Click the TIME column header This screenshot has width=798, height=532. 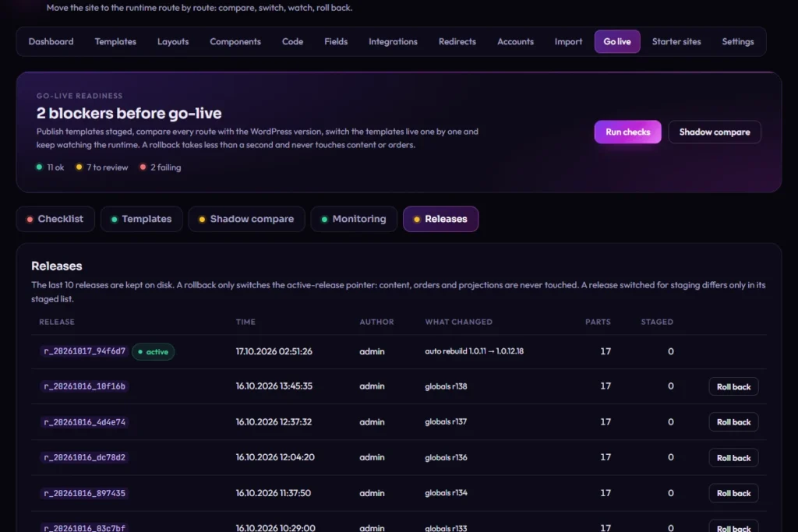point(245,322)
